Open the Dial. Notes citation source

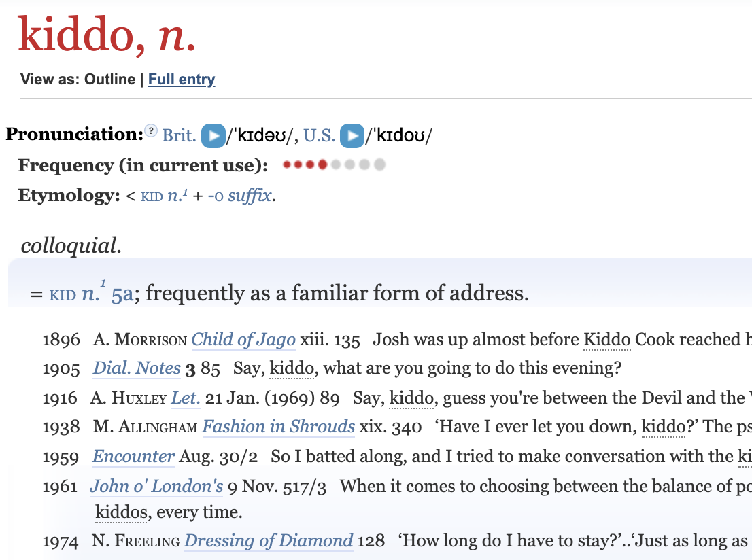pos(137,368)
